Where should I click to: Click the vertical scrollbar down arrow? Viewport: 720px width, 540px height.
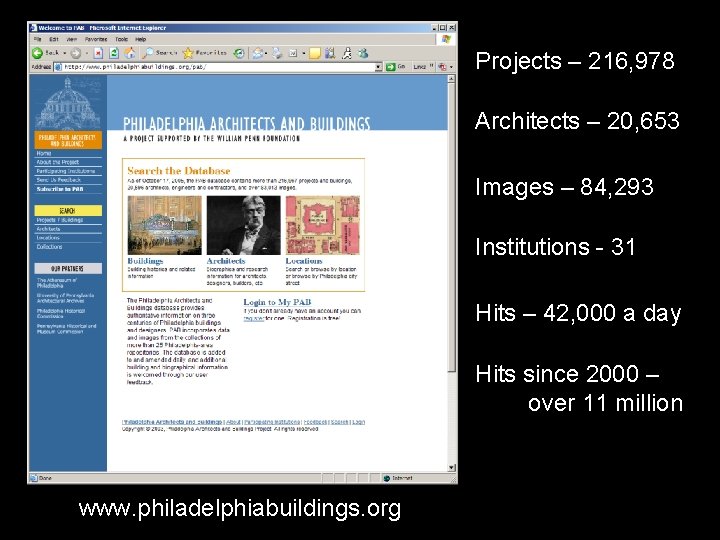452,467
